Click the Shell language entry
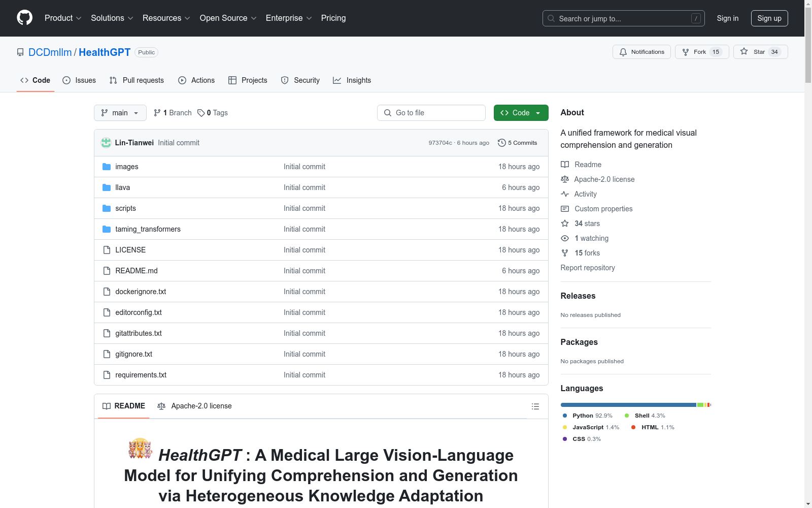The image size is (812, 508). click(645, 416)
